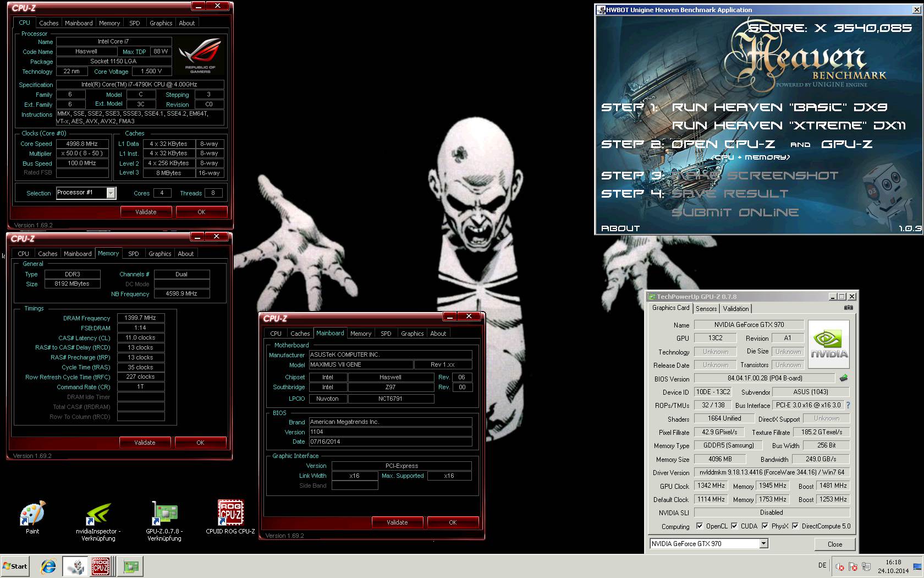This screenshot has width=924, height=578.
Task: Click the Driver Version field in GPU-Z
Action: coord(772,472)
